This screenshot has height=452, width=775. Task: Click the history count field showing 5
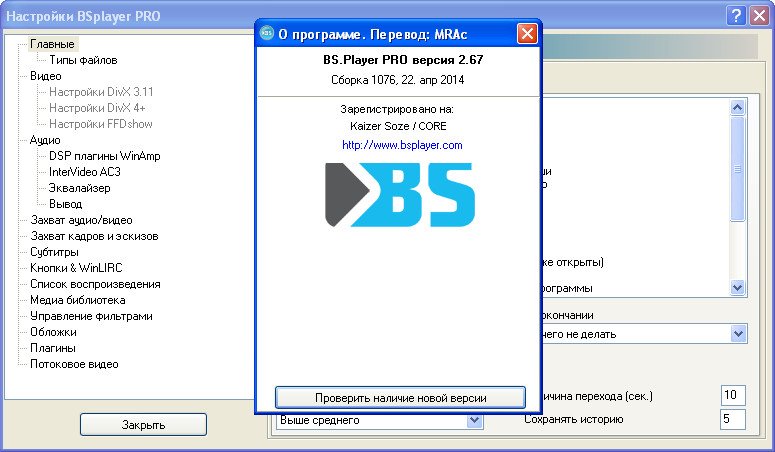tap(733, 419)
